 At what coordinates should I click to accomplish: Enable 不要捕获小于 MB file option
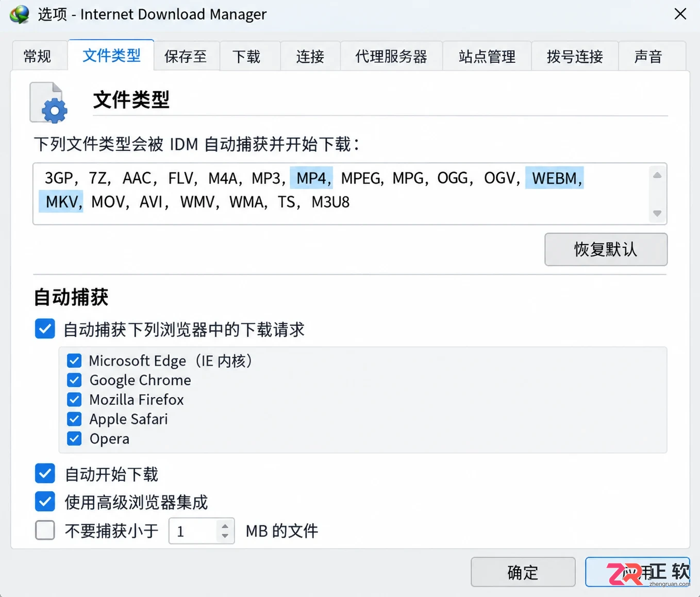tap(45, 530)
